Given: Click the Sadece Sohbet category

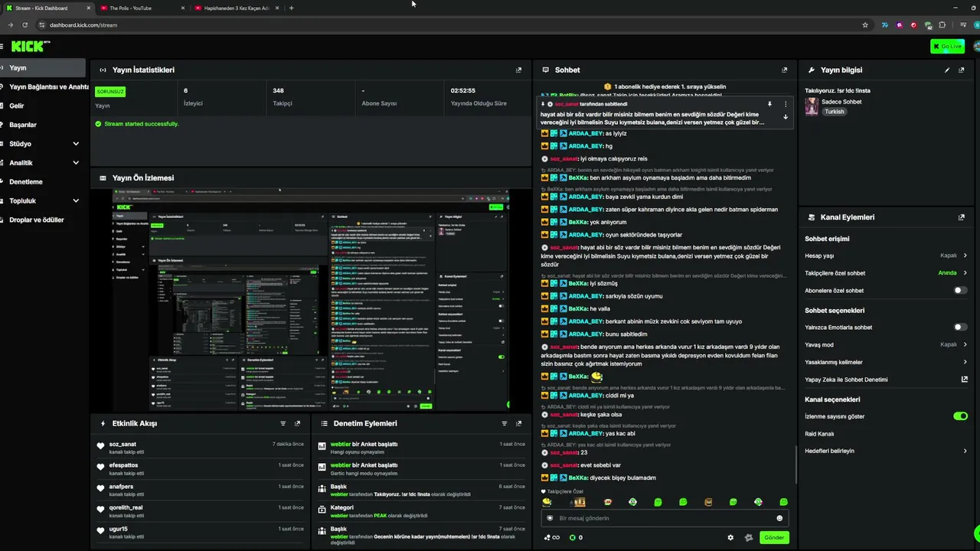Looking at the screenshot, I should pyautogui.click(x=841, y=102).
